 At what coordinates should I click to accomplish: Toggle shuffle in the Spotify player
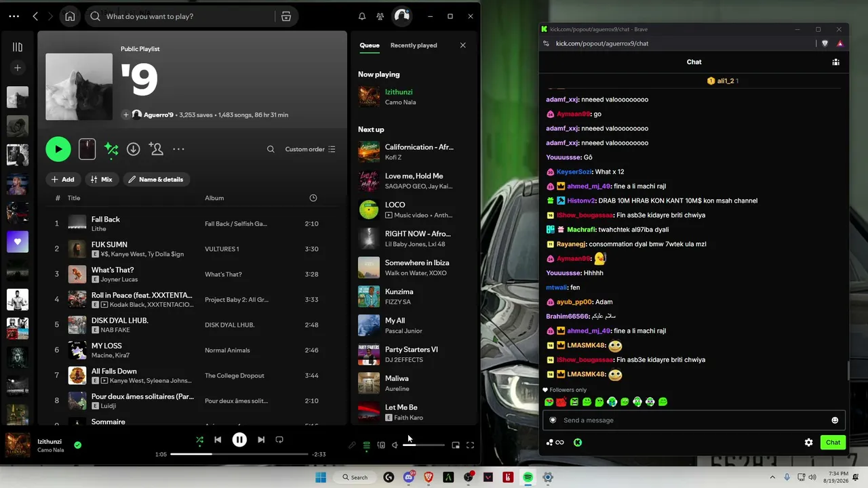point(199,440)
